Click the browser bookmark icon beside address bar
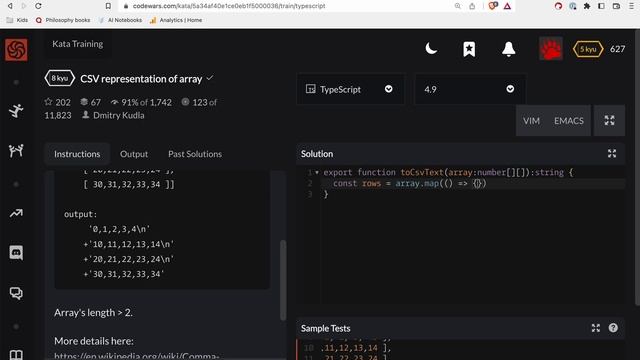Viewport: 640px width, 360px height. coord(108,6)
